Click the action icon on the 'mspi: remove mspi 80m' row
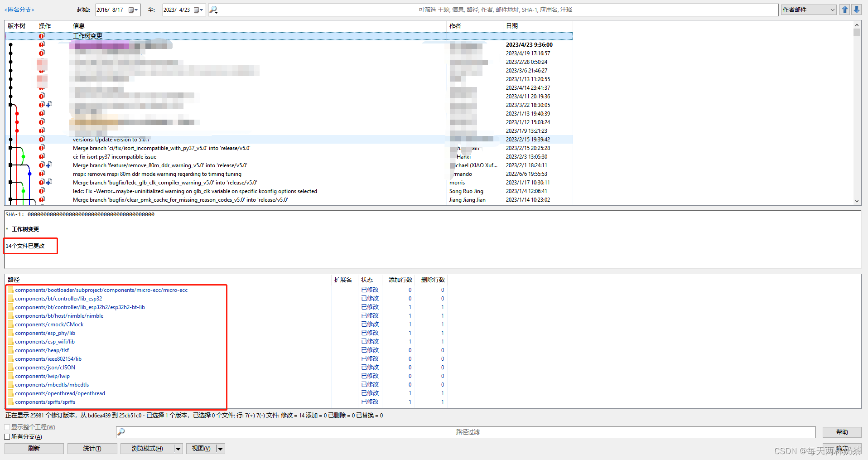 click(42, 174)
